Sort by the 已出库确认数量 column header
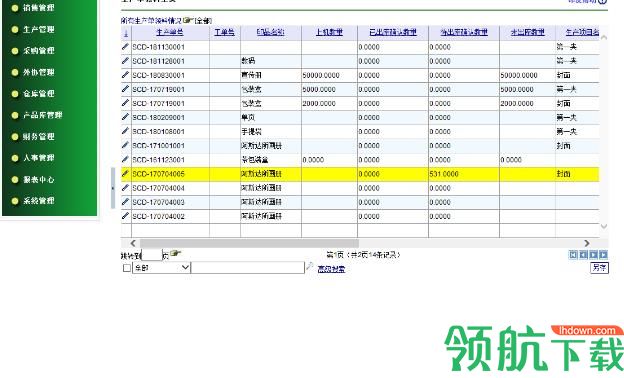The image size is (624, 378). pos(393,32)
